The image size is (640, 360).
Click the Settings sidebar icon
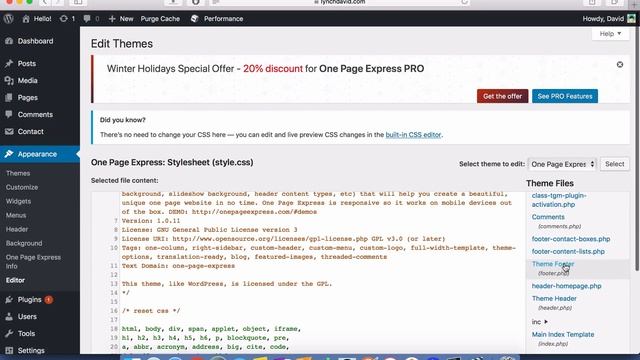coord(9,350)
